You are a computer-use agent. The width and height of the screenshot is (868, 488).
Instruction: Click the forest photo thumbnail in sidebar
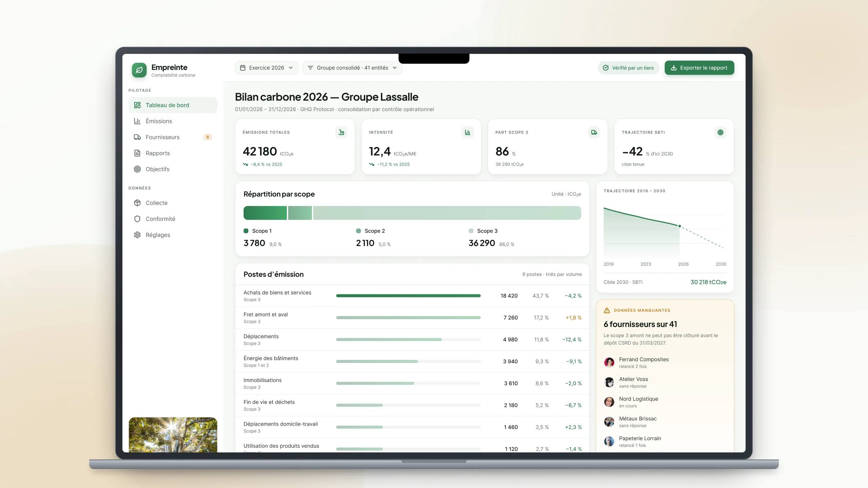[x=173, y=435]
